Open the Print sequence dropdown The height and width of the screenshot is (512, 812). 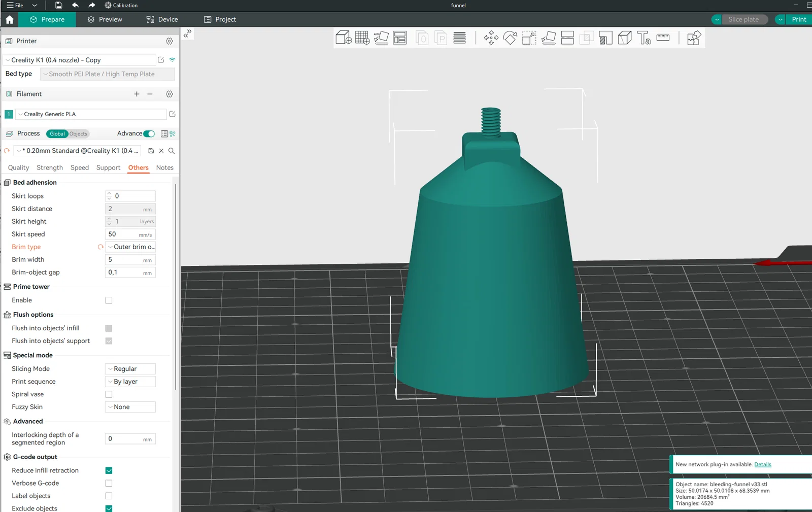click(x=130, y=382)
